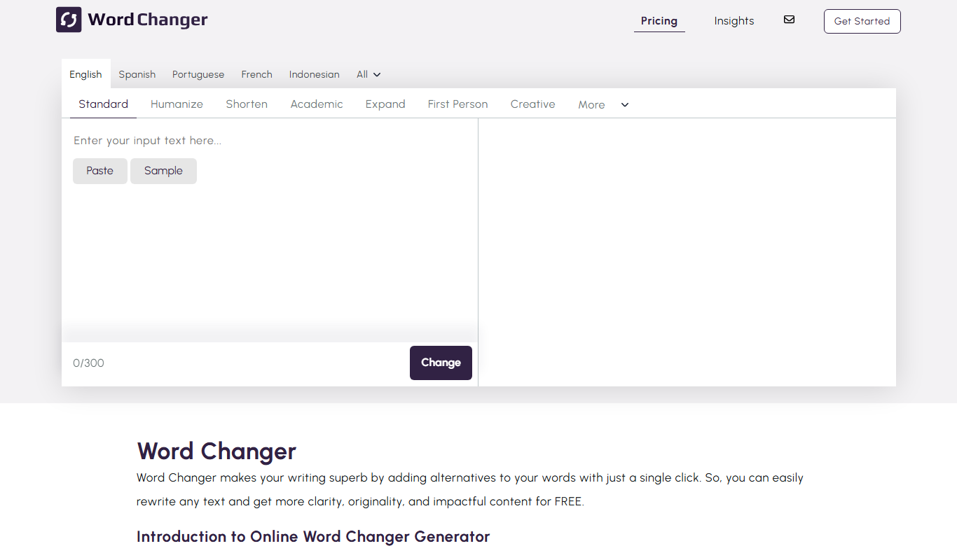The width and height of the screenshot is (957, 560).
Task: Open the Pricing page link
Action: point(659,21)
